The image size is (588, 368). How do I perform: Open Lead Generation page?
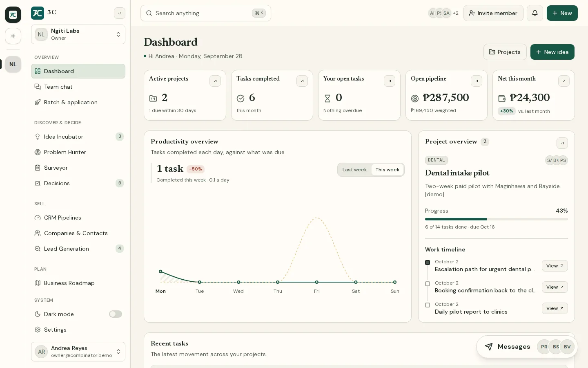(x=78, y=249)
